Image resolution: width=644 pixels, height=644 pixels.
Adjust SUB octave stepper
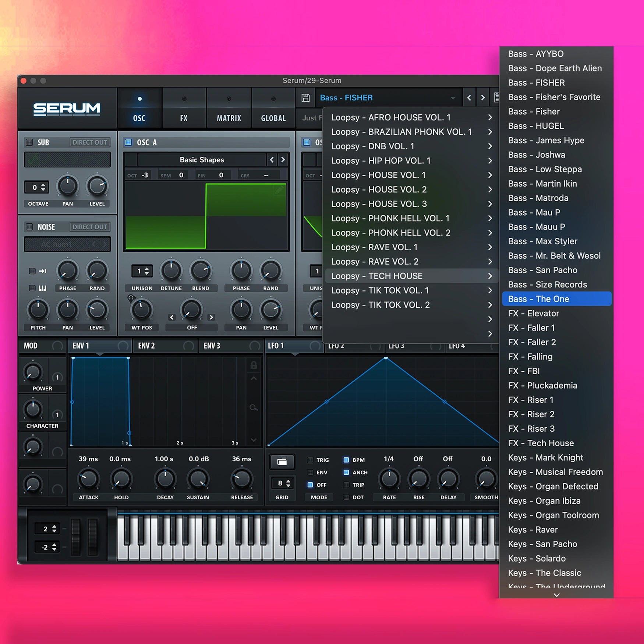point(43,187)
